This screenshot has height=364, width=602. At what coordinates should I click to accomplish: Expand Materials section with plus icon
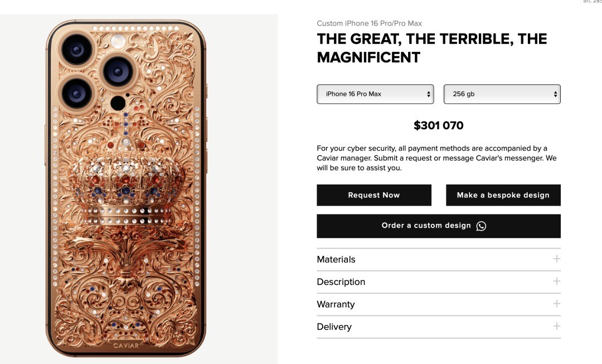tap(556, 259)
